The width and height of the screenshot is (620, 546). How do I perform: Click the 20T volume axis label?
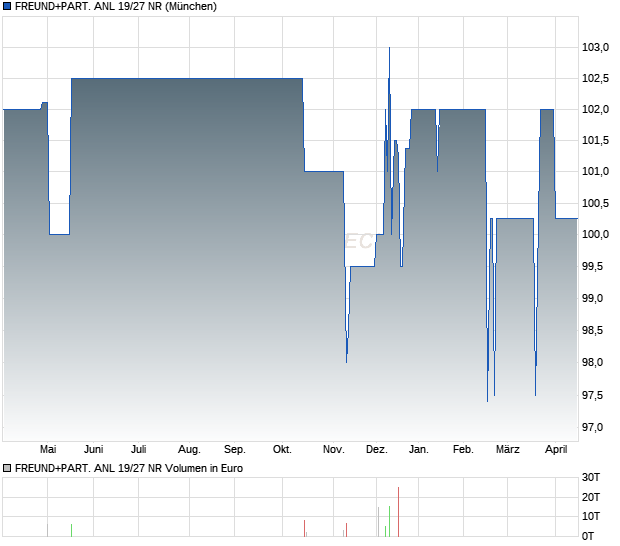591,497
